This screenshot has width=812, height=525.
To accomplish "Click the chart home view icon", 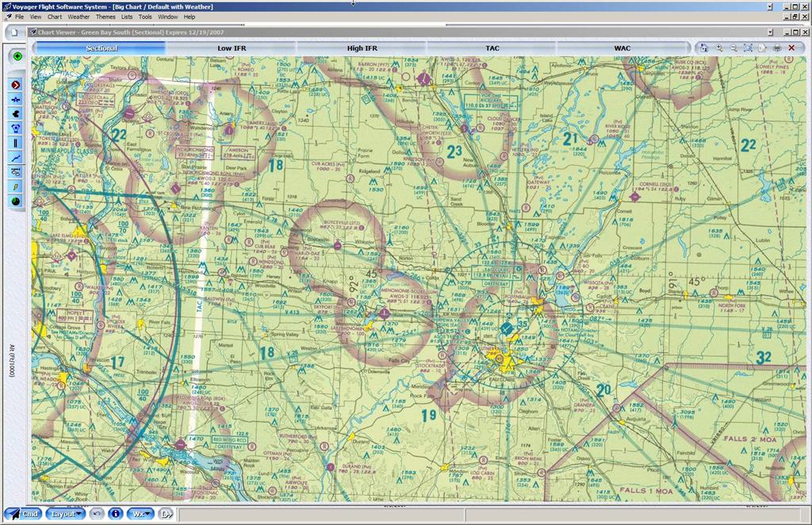I will pos(704,48).
